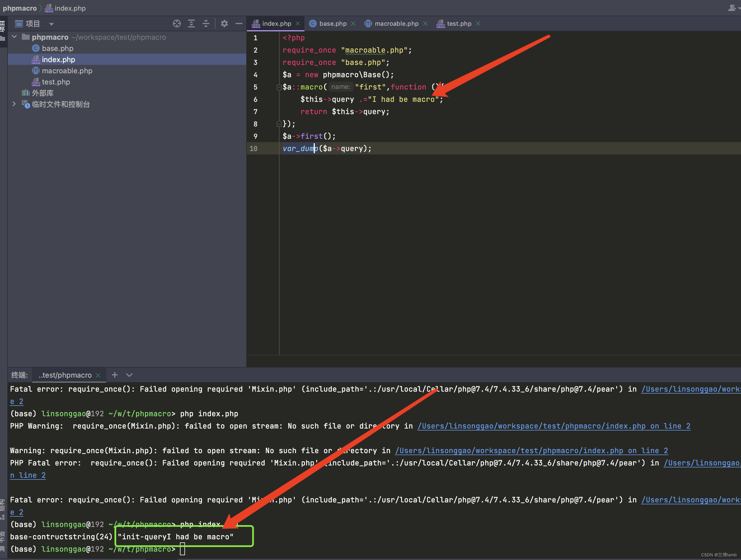Open project panel settings gear
The image size is (741, 560).
click(x=224, y=24)
